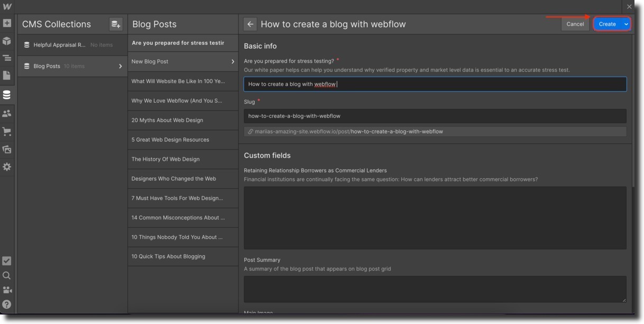Open the Search magnifier
This screenshot has width=644, height=324.
click(7, 275)
